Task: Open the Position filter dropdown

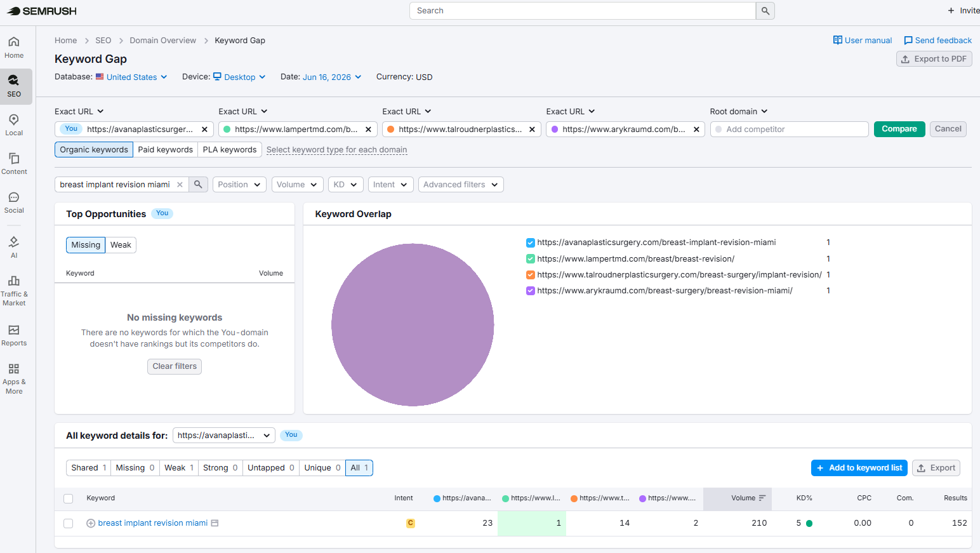Action: pos(239,185)
